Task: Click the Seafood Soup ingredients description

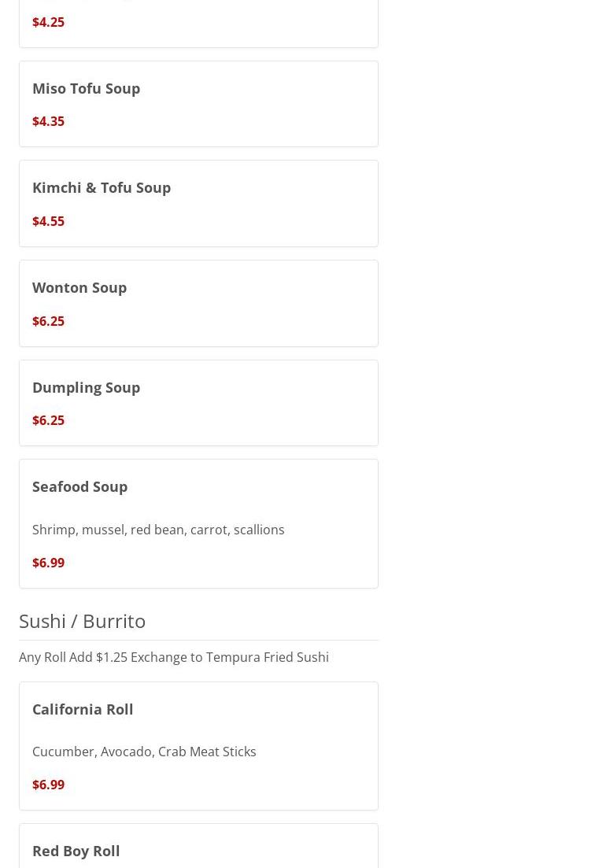Action: point(158,530)
